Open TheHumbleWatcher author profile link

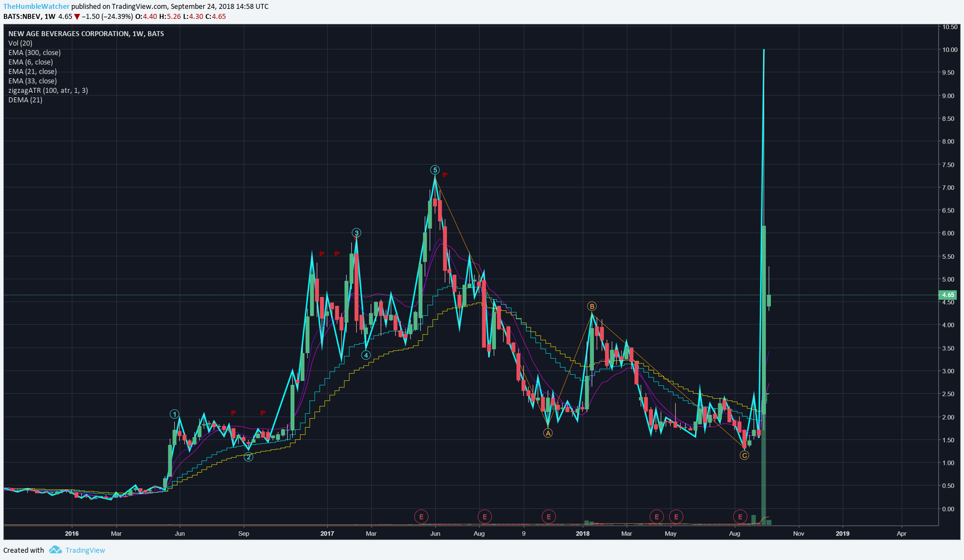coord(37,7)
